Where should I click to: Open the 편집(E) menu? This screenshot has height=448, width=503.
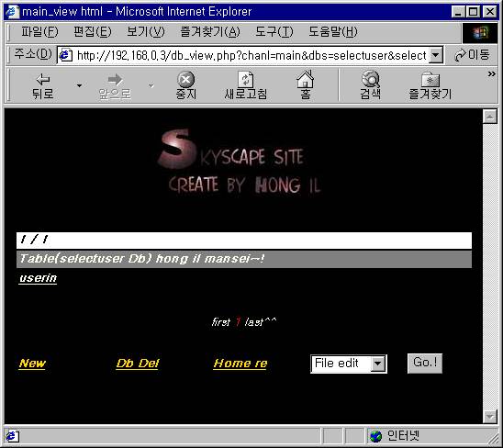(x=93, y=31)
